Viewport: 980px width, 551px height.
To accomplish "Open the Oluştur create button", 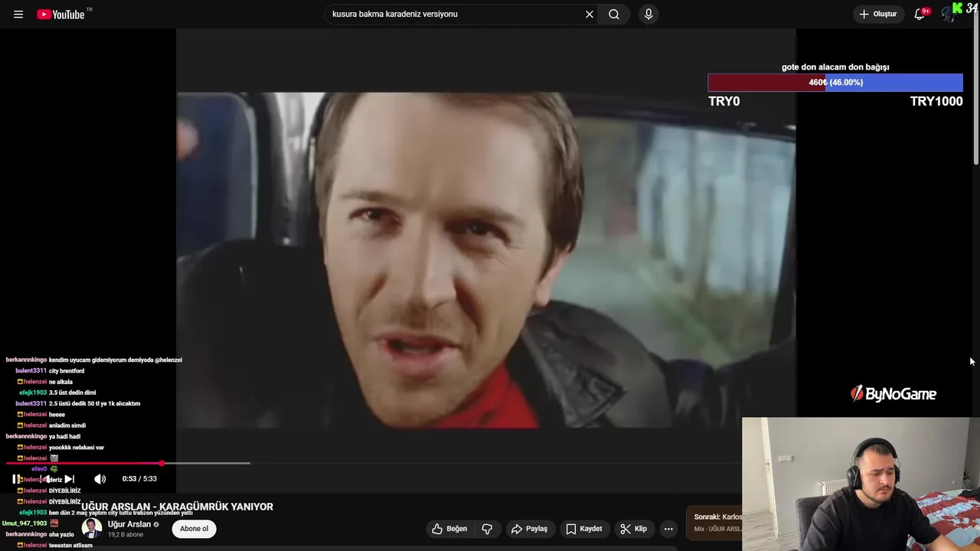I will click(x=879, y=14).
